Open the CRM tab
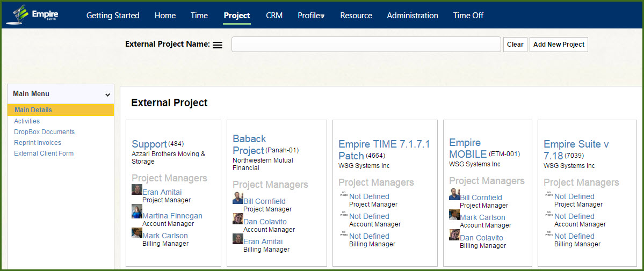This screenshot has width=644, height=271. [274, 16]
